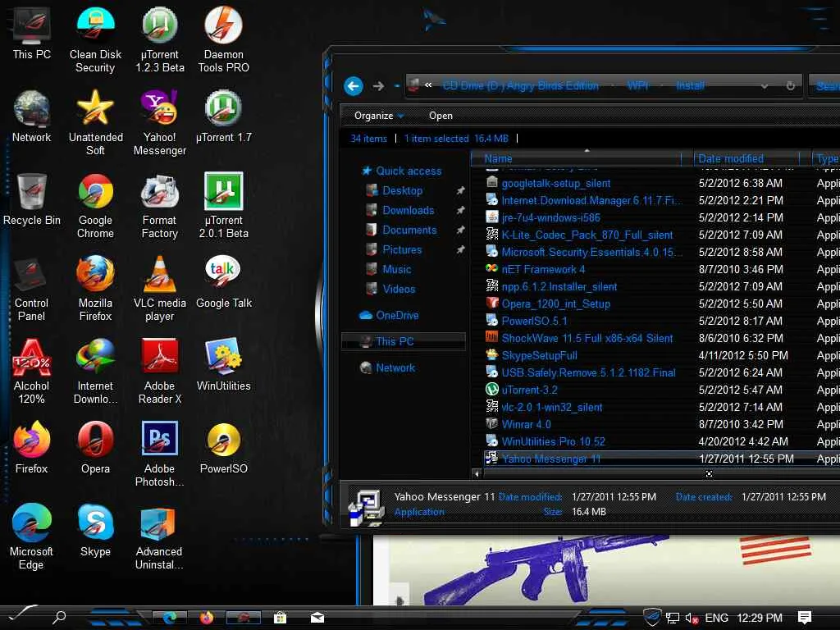The height and width of the screenshot is (630, 840).
Task: Refresh the Explorer folder view
Action: tap(790, 85)
